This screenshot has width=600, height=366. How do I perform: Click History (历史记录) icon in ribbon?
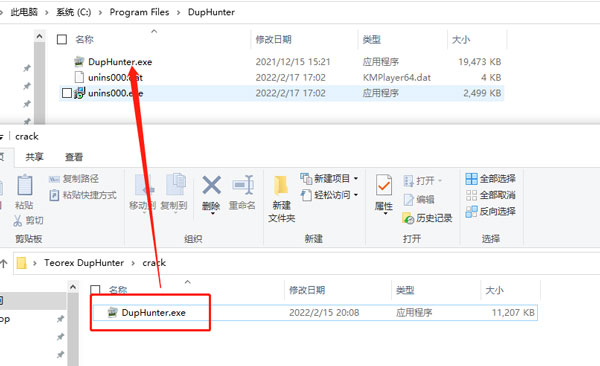tap(408, 218)
